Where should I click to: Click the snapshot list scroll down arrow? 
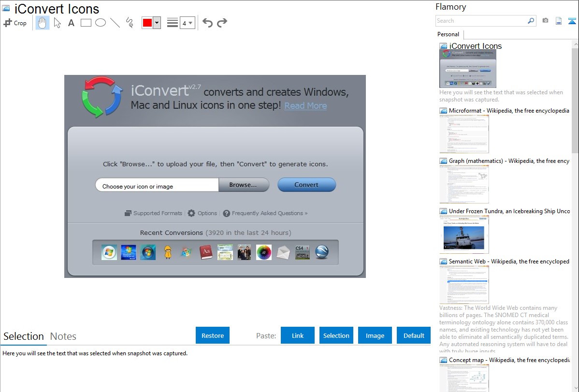tap(576, 388)
